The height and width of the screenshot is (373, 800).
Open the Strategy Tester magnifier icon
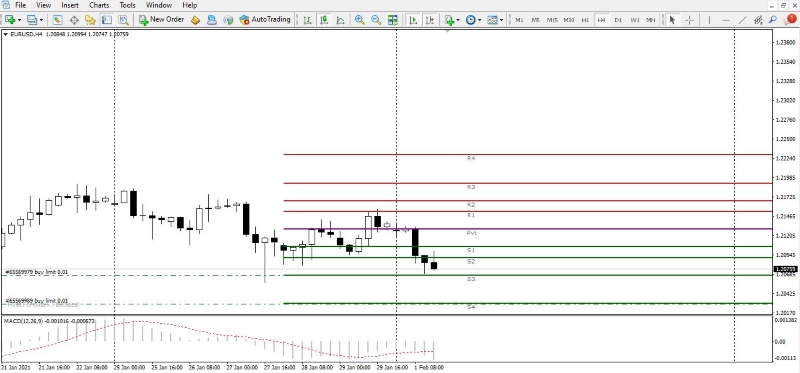pyautogui.click(x=123, y=20)
